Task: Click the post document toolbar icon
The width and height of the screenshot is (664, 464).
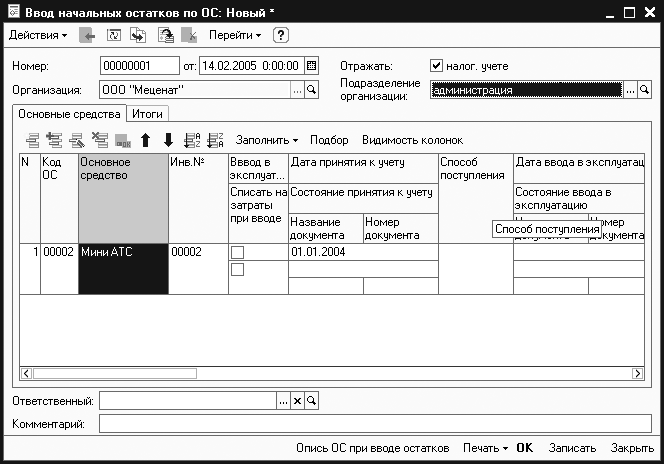Action: [166, 36]
